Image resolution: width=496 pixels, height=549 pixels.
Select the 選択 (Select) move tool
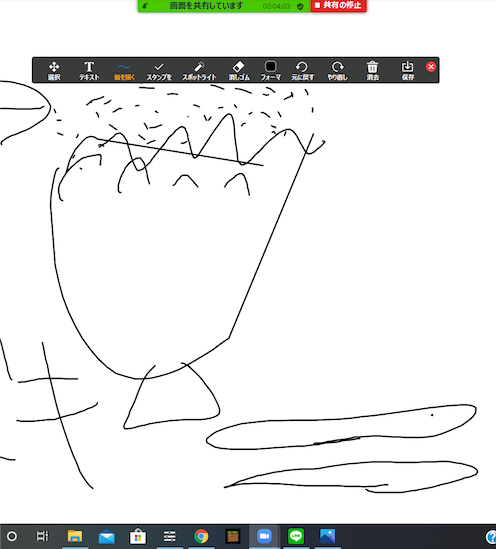[x=54, y=71]
